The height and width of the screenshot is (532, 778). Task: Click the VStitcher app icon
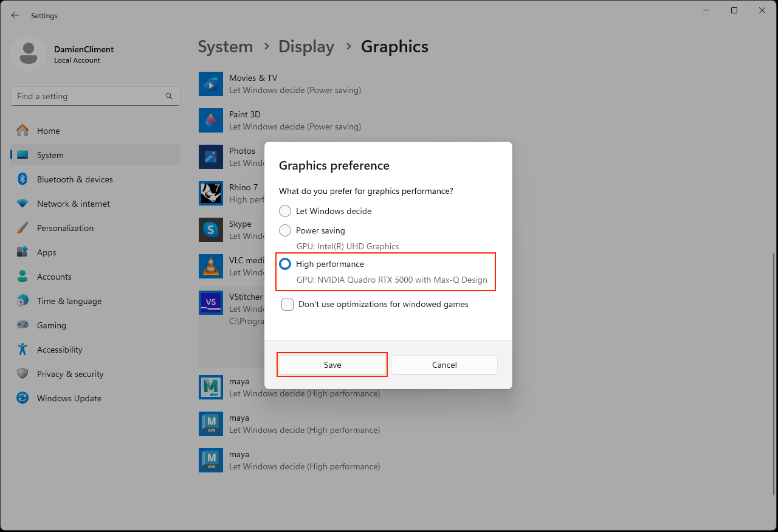click(x=211, y=303)
